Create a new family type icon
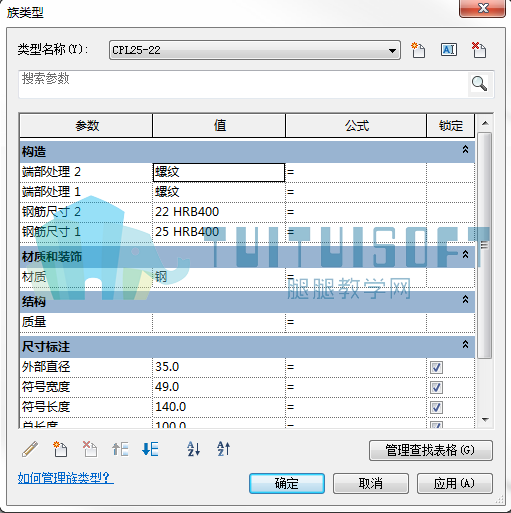511x513 pixels. pos(418,50)
